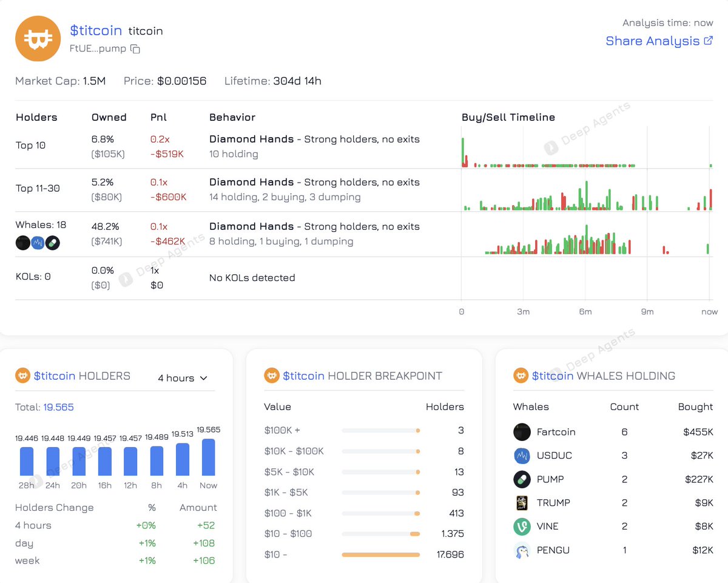Copy the FtUE...pump contract address
Viewport: 728px width, 583px height.
pos(135,49)
